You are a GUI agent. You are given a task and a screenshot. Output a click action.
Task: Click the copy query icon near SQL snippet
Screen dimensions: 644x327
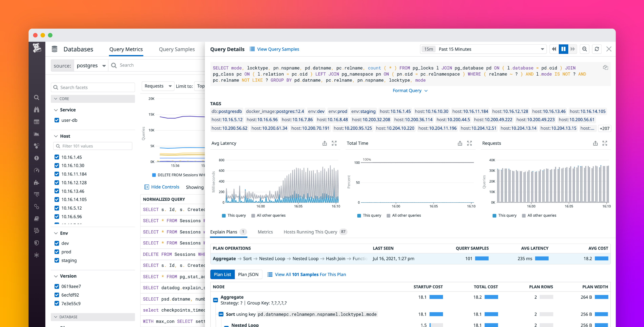pyautogui.click(x=606, y=67)
